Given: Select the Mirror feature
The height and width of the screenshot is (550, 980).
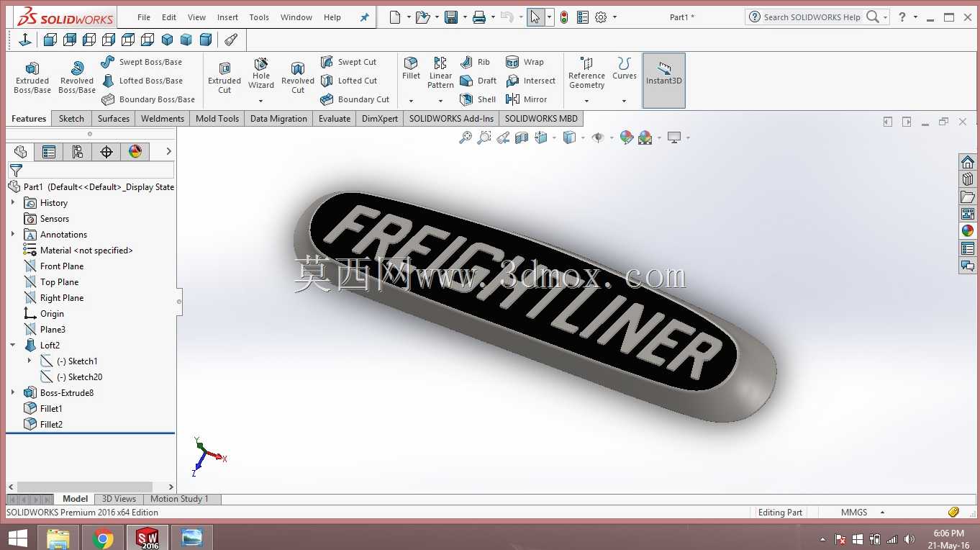Looking at the screenshot, I should 527,99.
